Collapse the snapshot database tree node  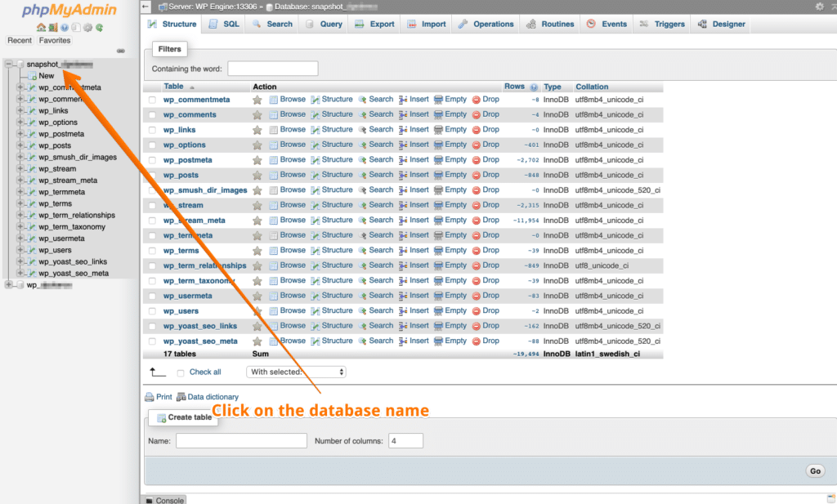(x=8, y=64)
